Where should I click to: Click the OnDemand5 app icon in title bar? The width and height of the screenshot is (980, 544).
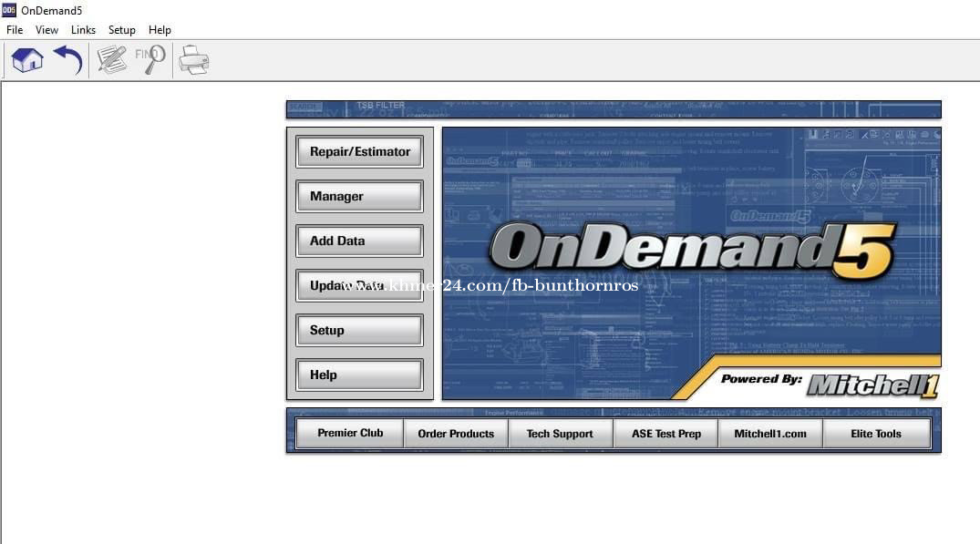(9, 10)
